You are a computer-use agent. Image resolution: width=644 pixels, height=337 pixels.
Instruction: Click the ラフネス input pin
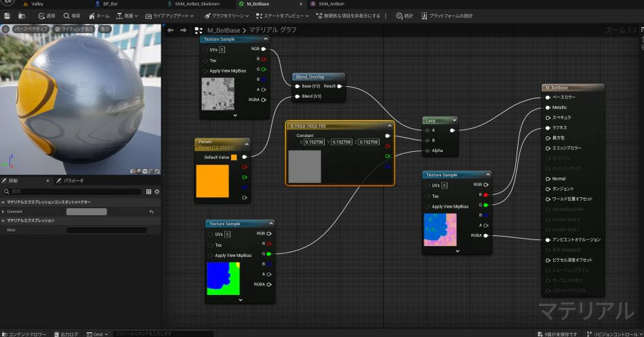coord(548,127)
